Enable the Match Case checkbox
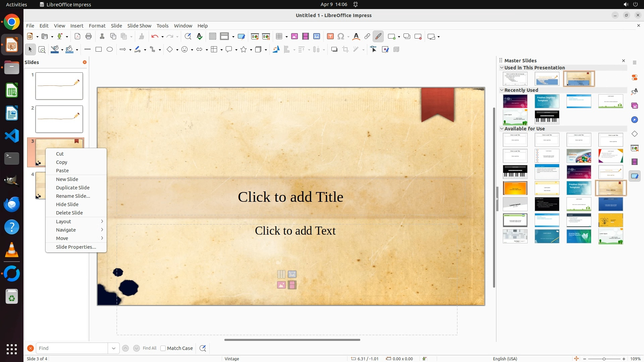Screen dimensions: 644x362 click(163, 348)
